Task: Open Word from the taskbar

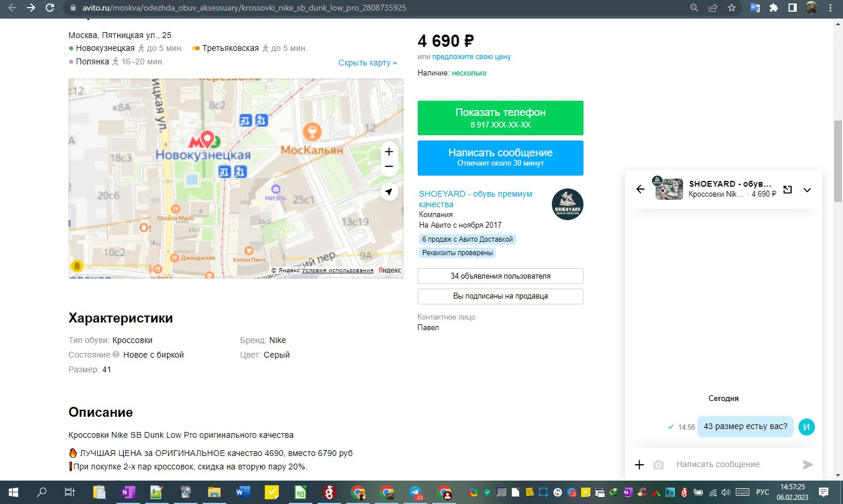Action: click(x=243, y=492)
